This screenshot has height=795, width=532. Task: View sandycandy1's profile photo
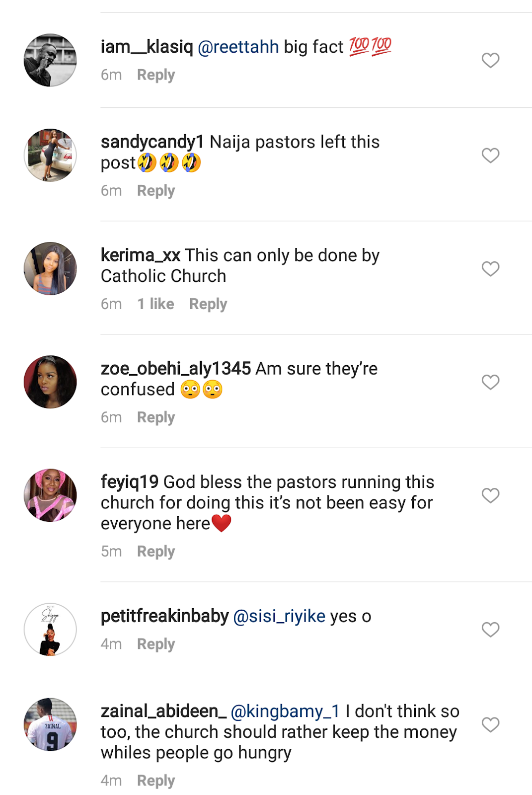[x=50, y=156]
